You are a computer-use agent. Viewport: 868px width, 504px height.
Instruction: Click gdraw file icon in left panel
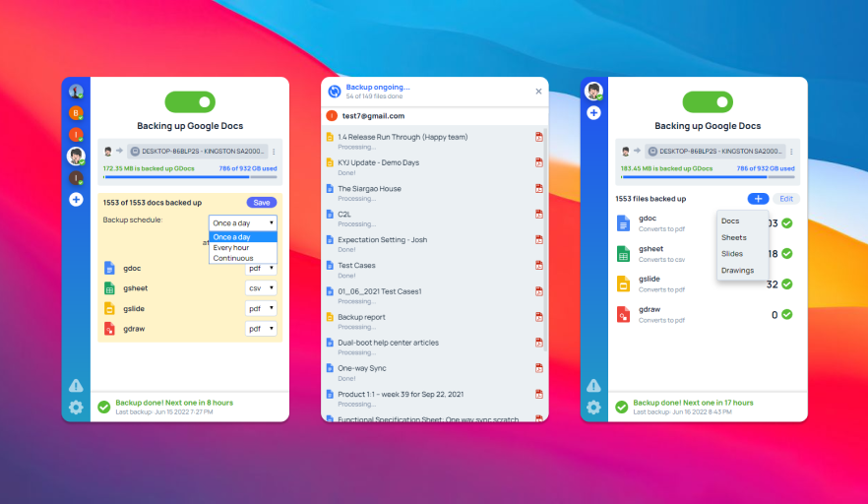coord(109,329)
